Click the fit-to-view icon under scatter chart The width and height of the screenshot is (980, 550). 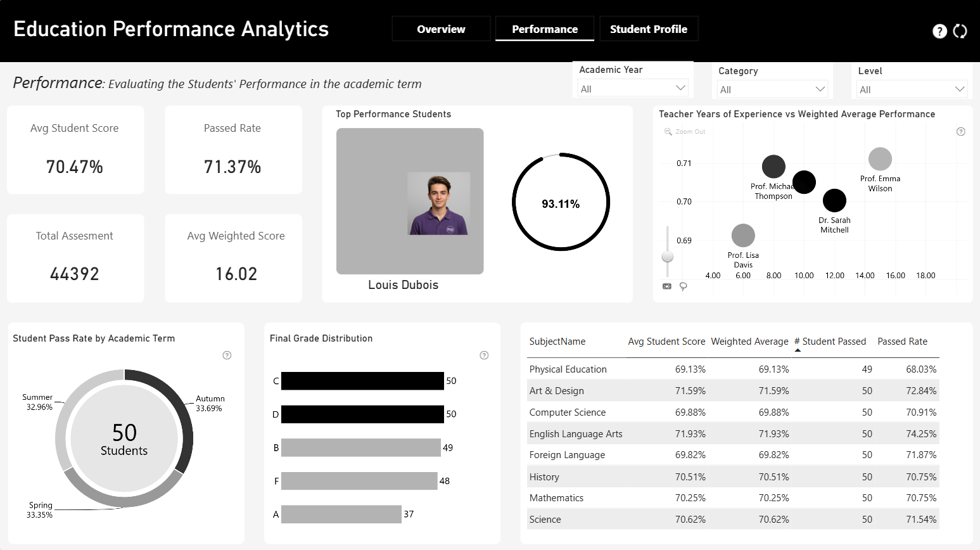[667, 286]
